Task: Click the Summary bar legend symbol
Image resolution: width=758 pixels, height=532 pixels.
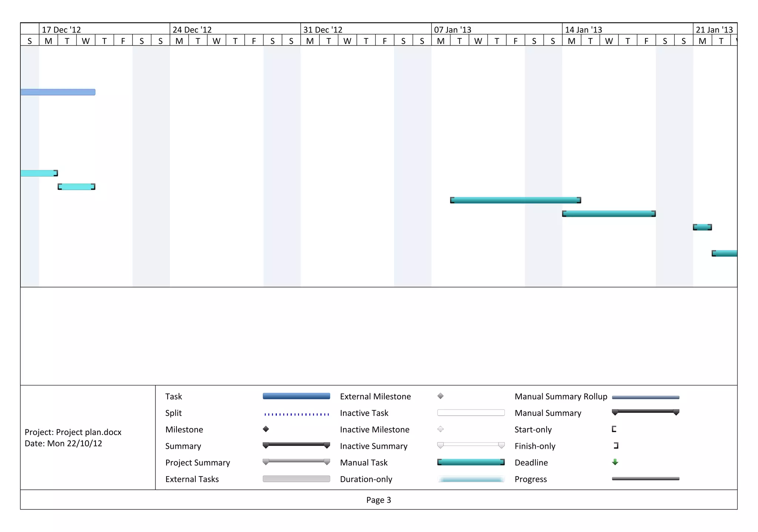Action: 296,445
